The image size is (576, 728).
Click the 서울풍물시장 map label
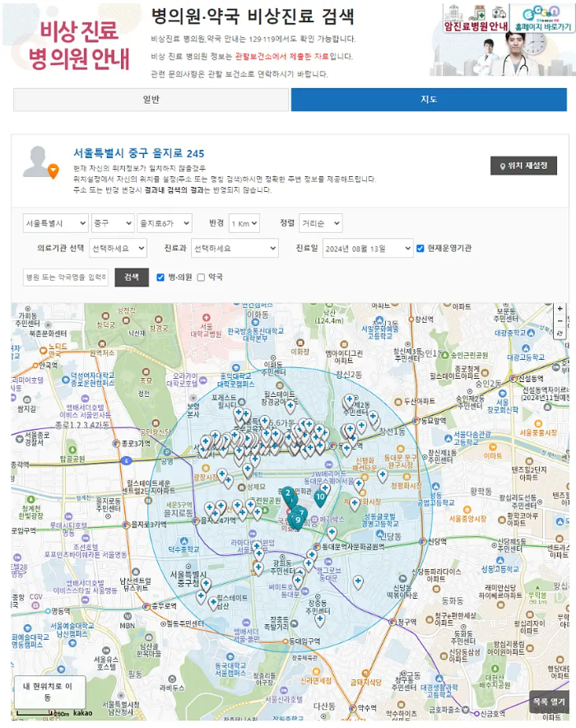click(x=538, y=432)
